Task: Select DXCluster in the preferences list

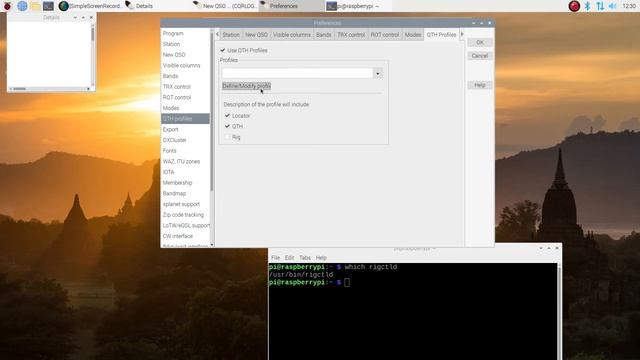Action: click(x=186, y=140)
